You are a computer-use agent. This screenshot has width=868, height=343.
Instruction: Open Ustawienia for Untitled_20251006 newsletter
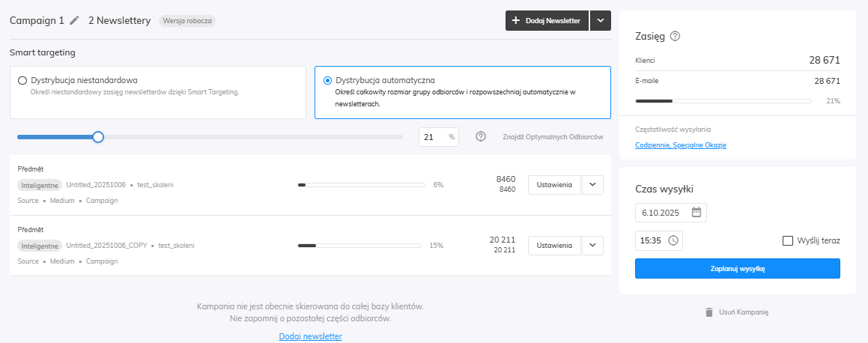554,184
